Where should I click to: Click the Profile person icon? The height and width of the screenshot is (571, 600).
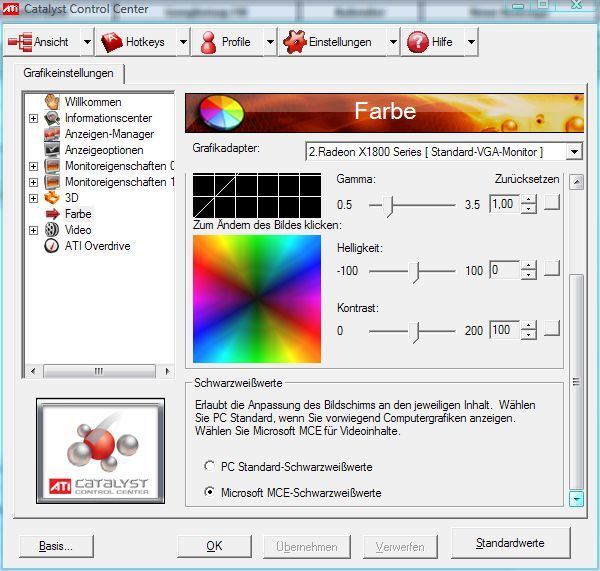[x=208, y=42]
